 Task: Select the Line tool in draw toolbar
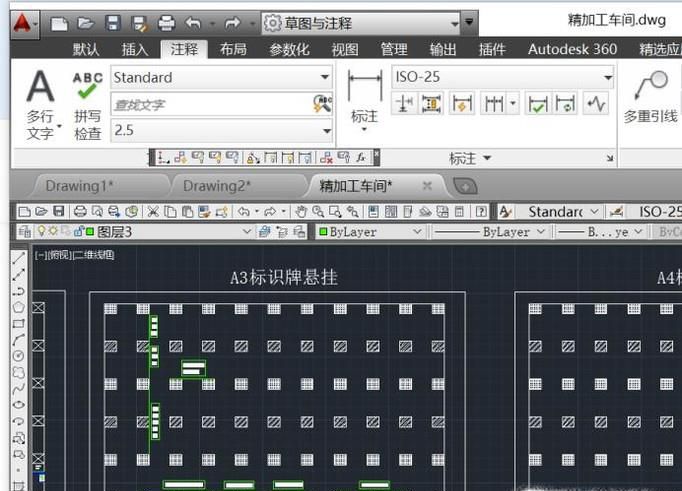point(19,259)
